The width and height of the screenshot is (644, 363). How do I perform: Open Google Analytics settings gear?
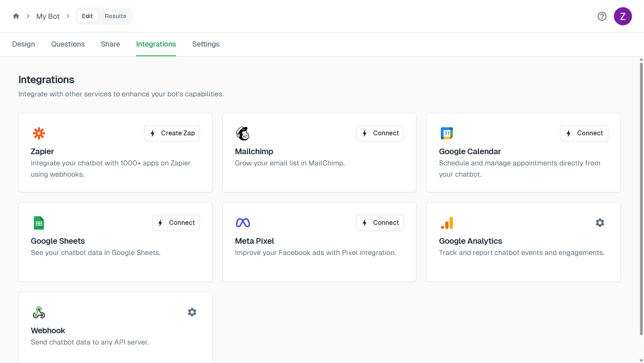(x=600, y=223)
